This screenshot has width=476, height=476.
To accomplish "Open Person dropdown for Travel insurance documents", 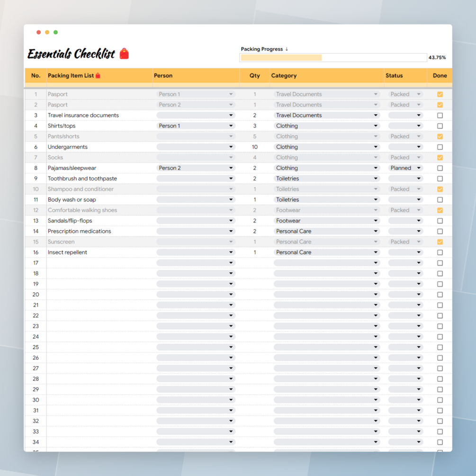I will (x=196, y=116).
